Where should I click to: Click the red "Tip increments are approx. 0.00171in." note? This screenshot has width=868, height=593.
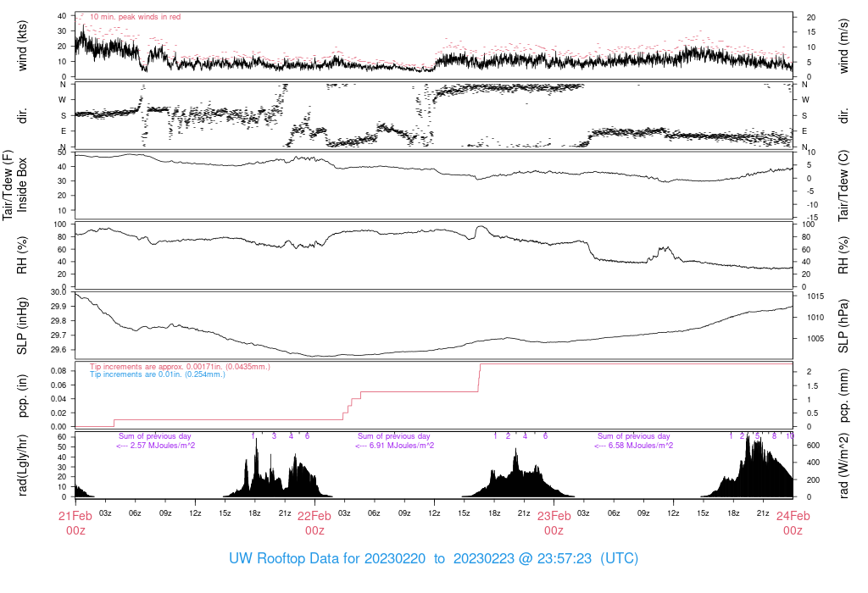click(180, 367)
